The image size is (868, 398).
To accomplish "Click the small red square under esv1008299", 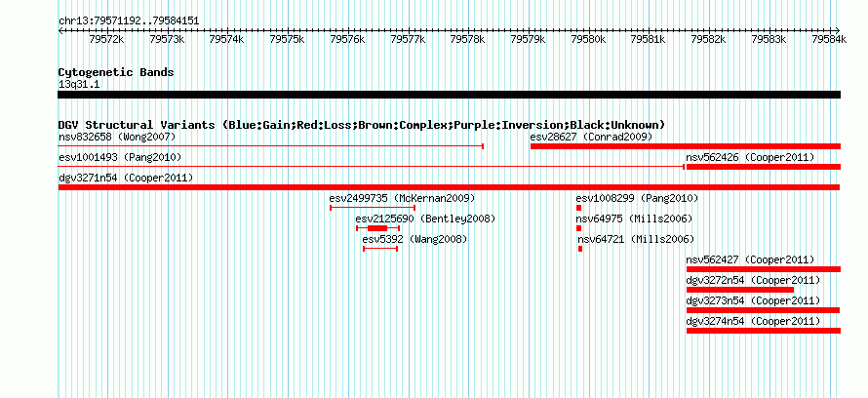I will [578, 208].
